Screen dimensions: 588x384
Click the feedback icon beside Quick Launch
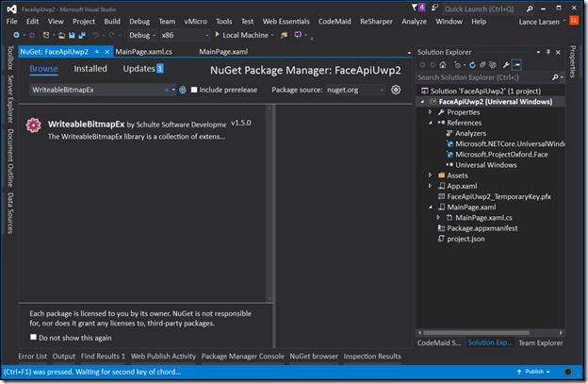[x=434, y=8]
